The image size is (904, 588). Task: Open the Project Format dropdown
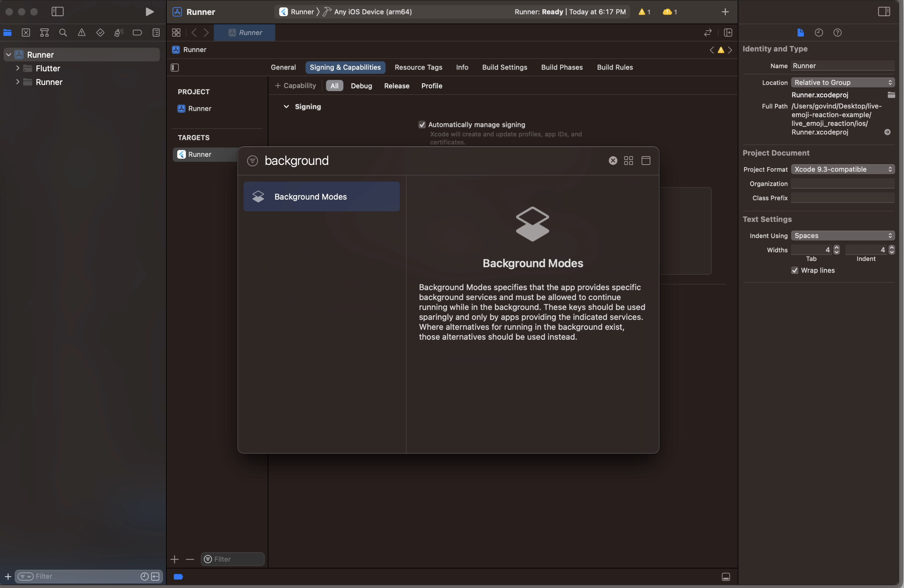tap(842, 170)
